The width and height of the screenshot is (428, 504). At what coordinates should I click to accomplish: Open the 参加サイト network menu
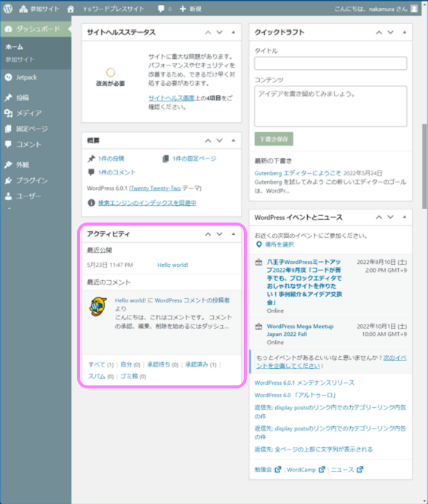pos(39,9)
